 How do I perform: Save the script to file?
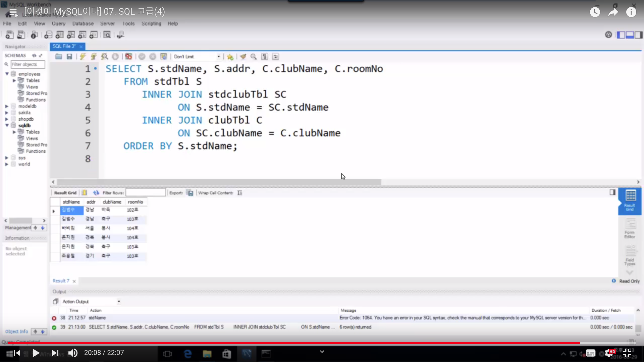69,57
